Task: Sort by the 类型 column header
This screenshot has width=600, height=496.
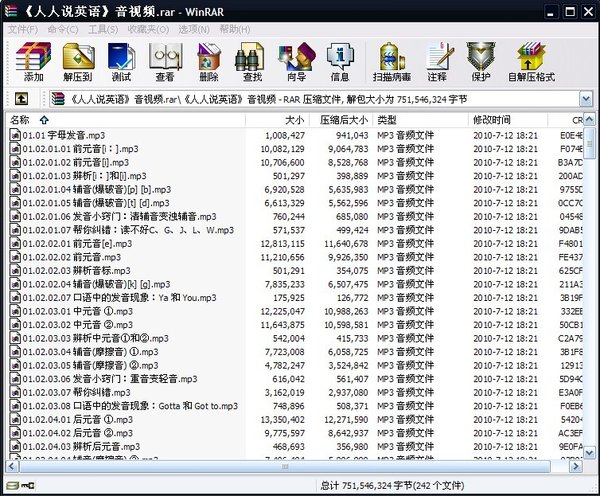Action: point(421,120)
